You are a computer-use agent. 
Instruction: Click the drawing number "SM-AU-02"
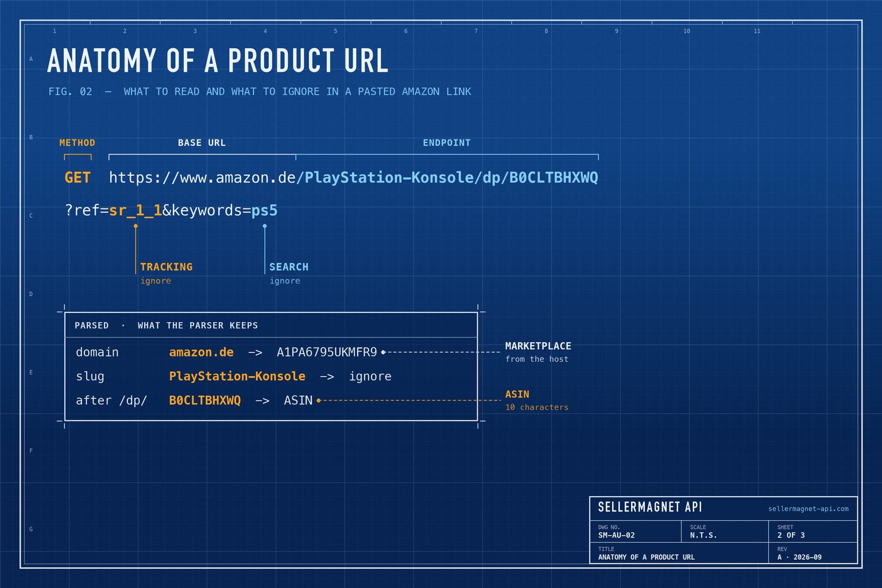point(617,535)
